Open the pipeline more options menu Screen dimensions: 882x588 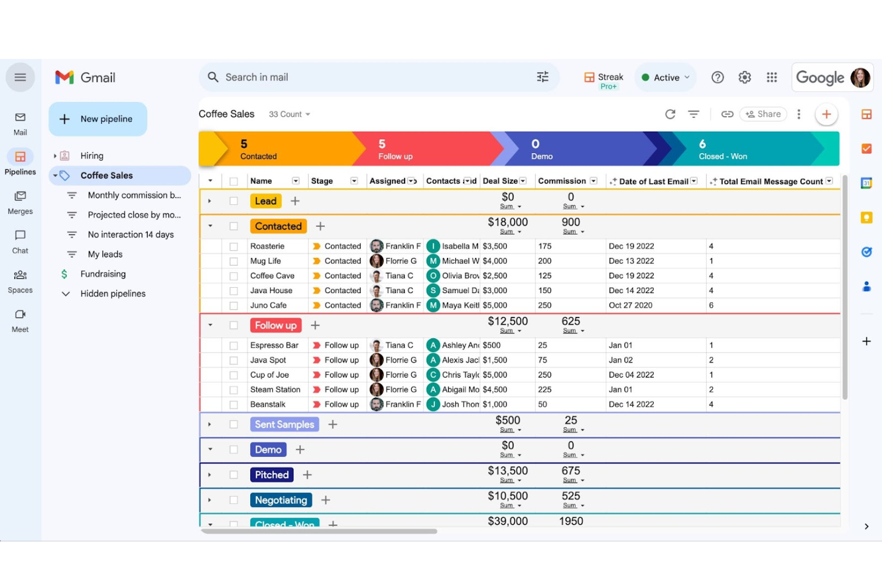click(x=799, y=114)
